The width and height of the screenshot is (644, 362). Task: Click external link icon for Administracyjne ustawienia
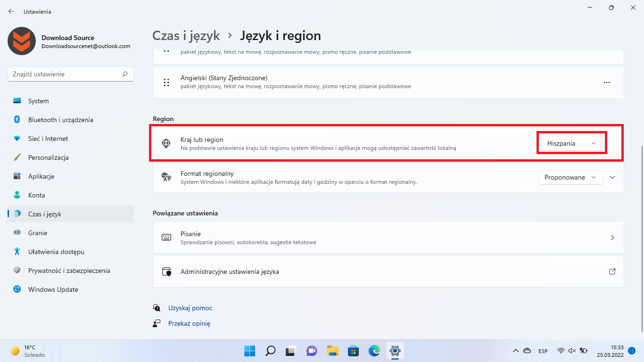click(612, 271)
